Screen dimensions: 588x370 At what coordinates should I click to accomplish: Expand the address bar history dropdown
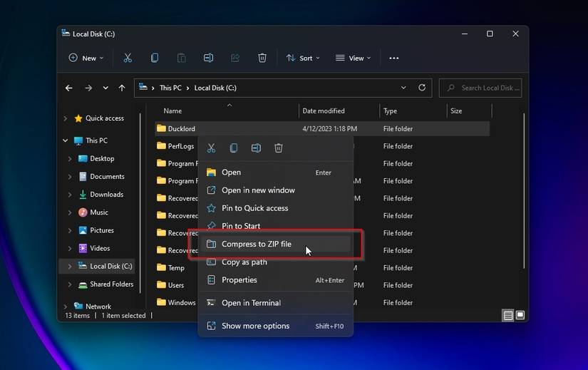pos(403,88)
